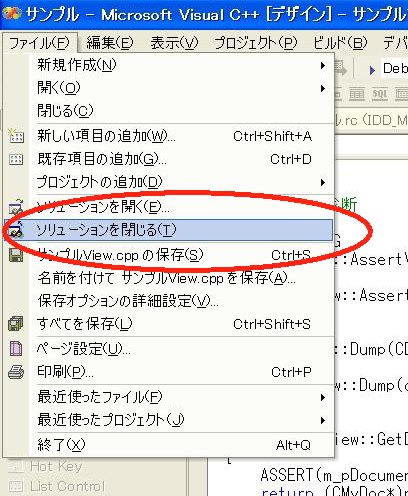This screenshot has height=496, width=408.
Task: Click the save all stacked disks icon
Action: click(16, 323)
